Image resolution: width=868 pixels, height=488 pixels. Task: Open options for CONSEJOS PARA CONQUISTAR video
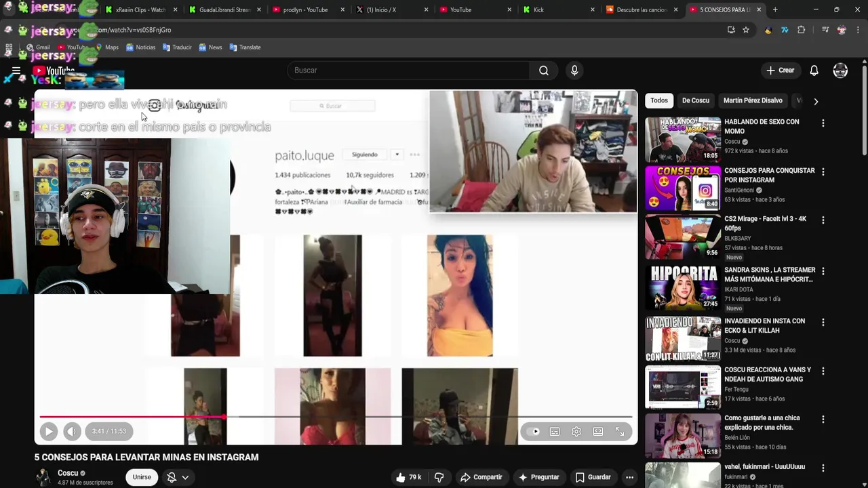pyautogui.click(x=823, y=172)
